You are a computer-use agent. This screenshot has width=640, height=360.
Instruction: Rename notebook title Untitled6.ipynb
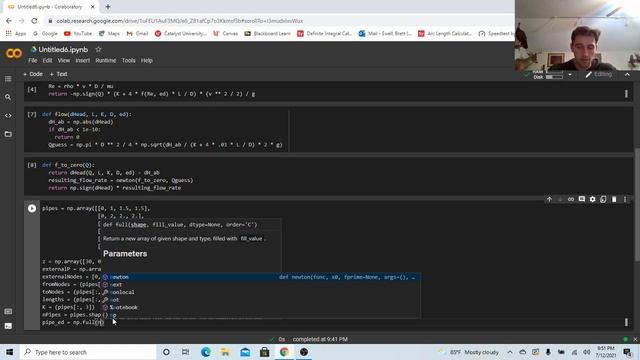pos(63,49)
